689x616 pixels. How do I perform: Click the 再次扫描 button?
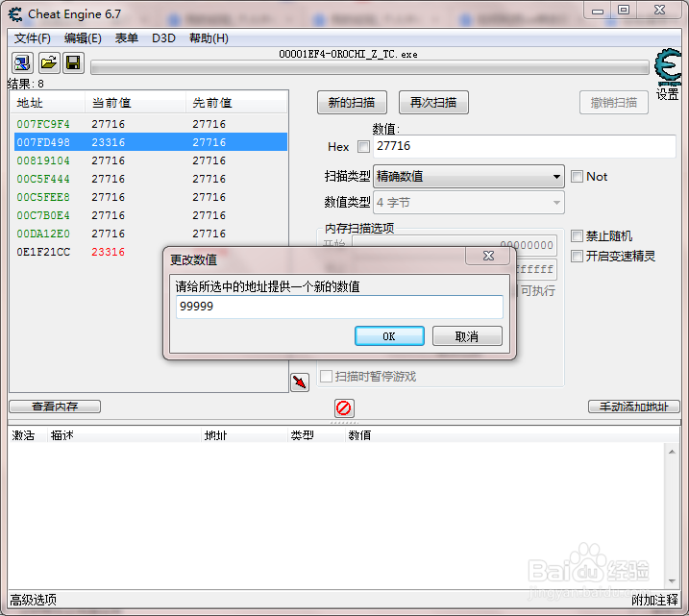click(x=433, y=103)
